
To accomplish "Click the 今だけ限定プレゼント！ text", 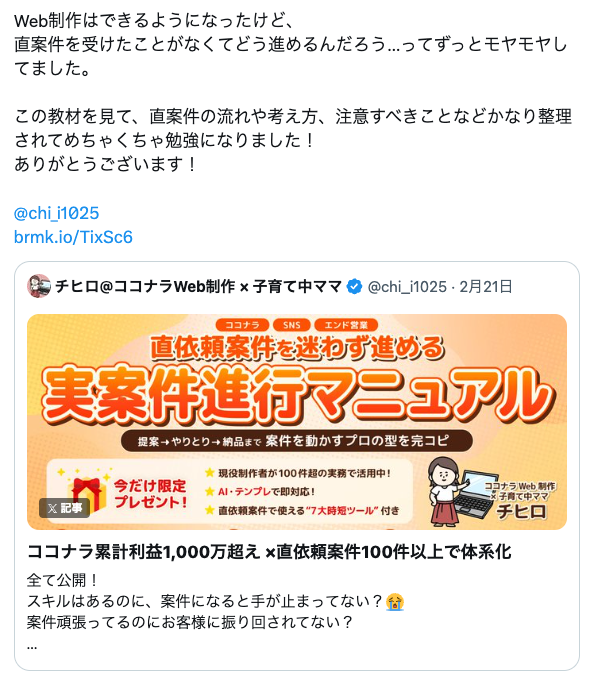I will pyautogui.click(x=150, y=494).
